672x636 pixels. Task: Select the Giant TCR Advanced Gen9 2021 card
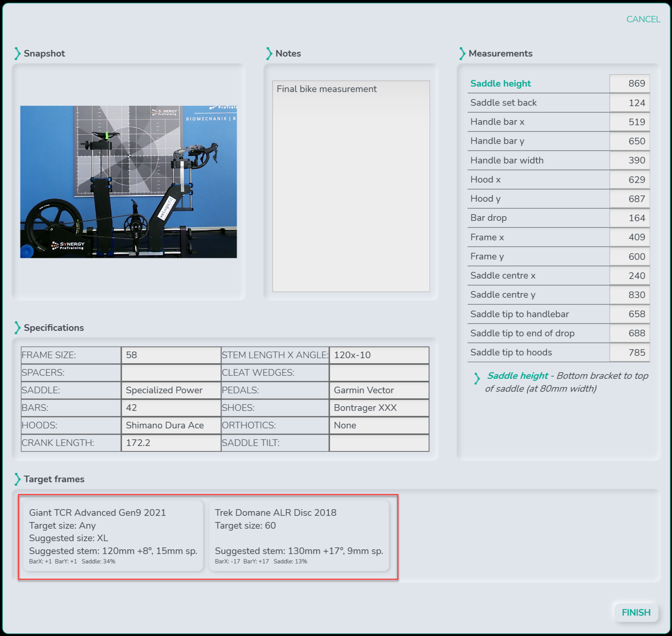[x=113, y=536]
